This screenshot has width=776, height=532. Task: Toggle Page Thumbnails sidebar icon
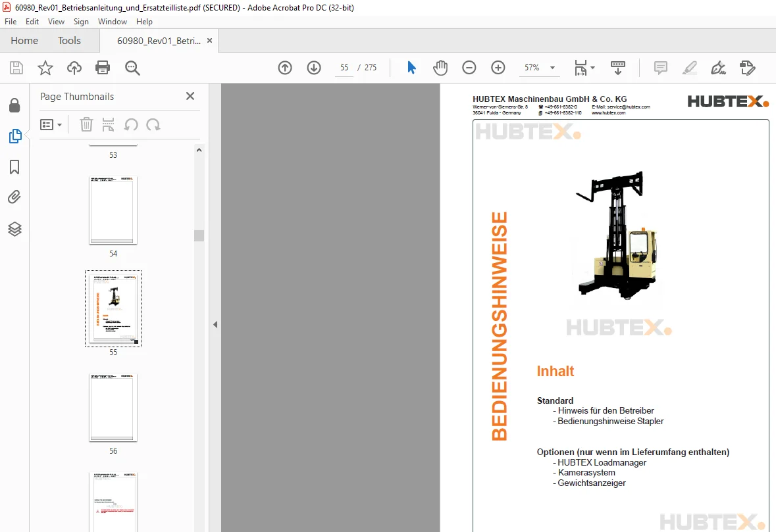[x=15, y=136]
